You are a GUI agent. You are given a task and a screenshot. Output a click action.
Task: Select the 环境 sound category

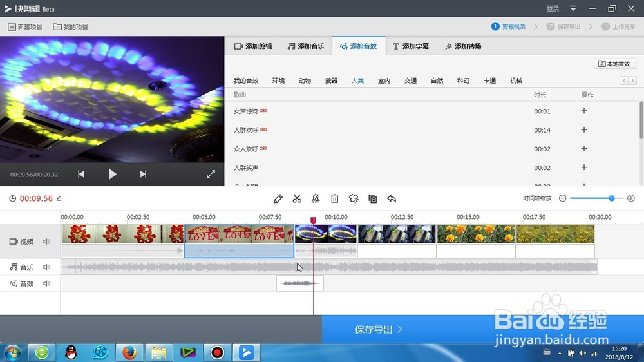click(x=278, y=81)
